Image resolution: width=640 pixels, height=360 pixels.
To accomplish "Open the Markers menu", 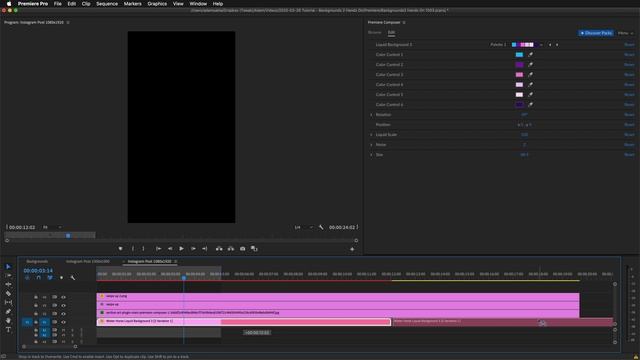I will [x=133, y=4].
